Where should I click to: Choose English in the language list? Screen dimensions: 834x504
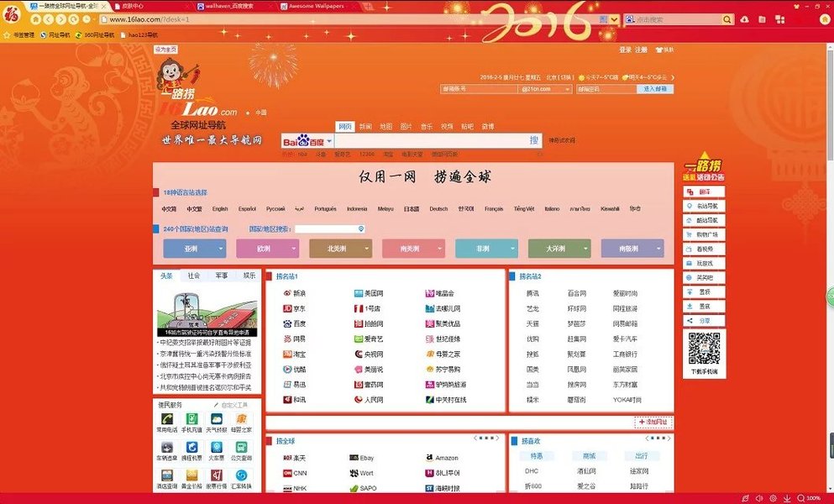[220, 209]
